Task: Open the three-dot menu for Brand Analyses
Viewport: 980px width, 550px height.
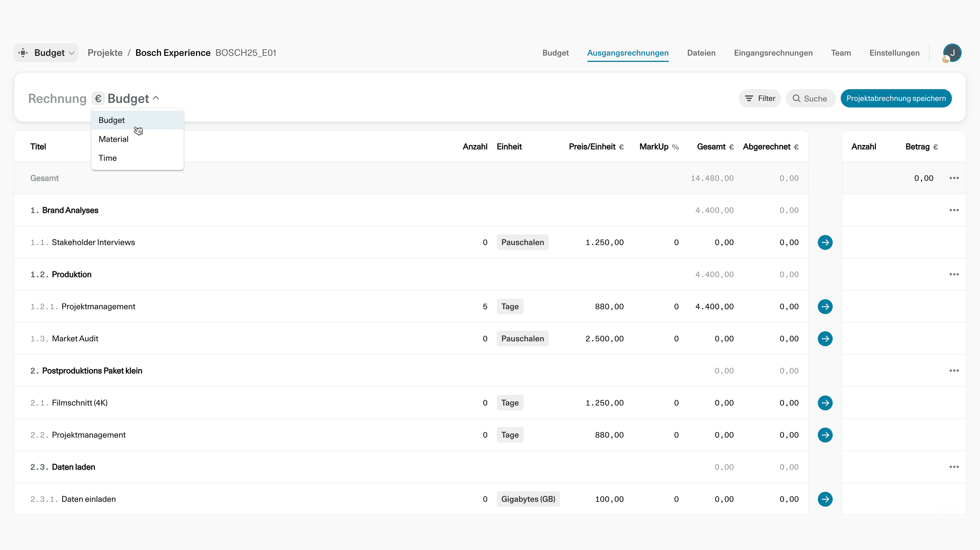Action: 954,210
